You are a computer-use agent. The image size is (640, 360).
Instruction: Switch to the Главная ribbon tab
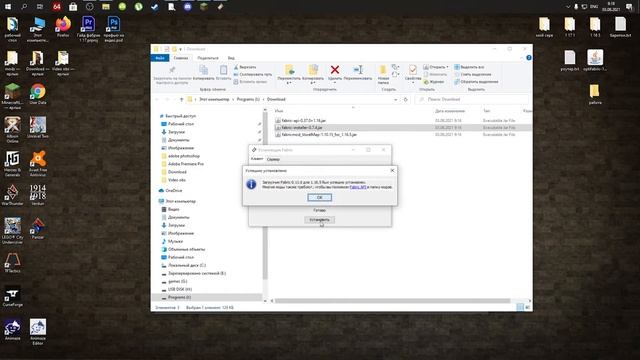coord(181,58)
